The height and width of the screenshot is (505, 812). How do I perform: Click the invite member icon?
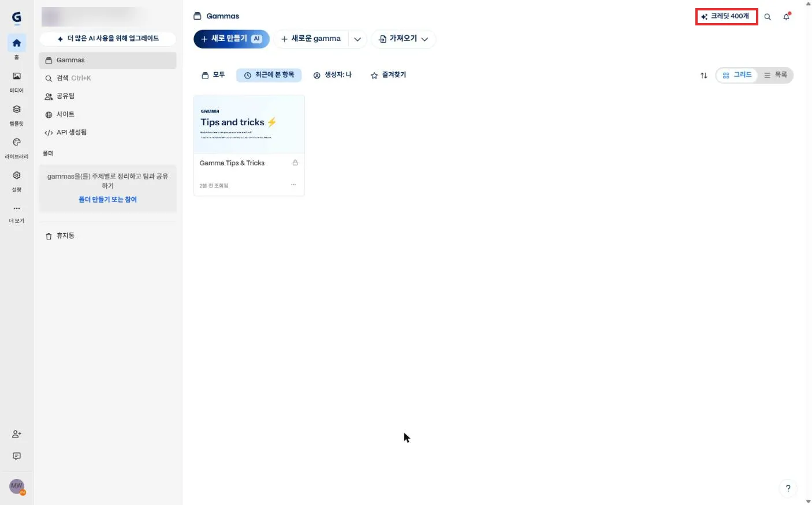coord(17,434)
